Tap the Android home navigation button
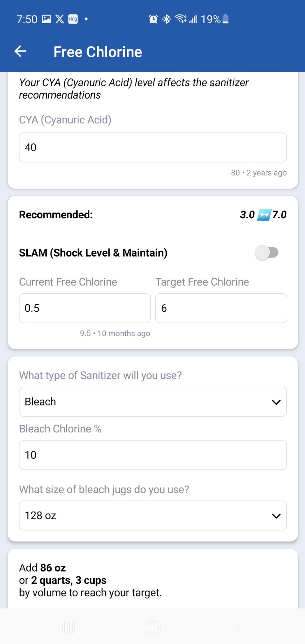Image resolution: width=305 pixels, height=644 pixels. (153, 627)
